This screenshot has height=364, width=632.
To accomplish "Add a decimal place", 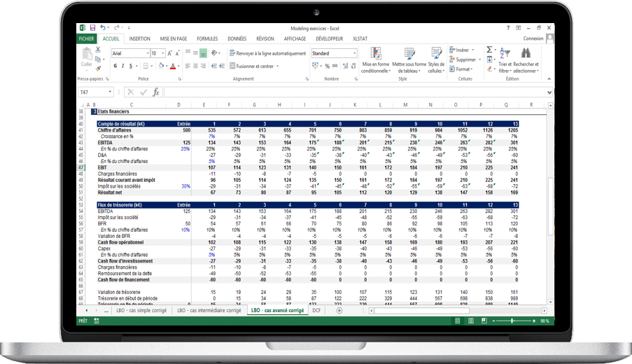I will [x=346, y=66].
